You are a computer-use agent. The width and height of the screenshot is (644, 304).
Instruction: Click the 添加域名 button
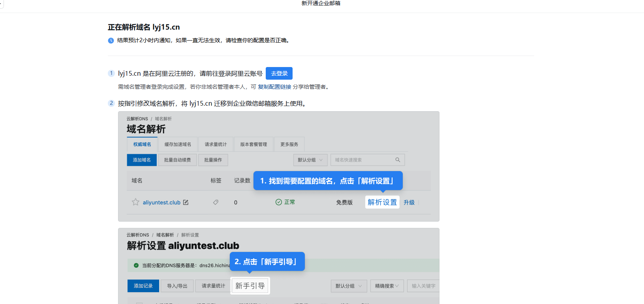142,160
